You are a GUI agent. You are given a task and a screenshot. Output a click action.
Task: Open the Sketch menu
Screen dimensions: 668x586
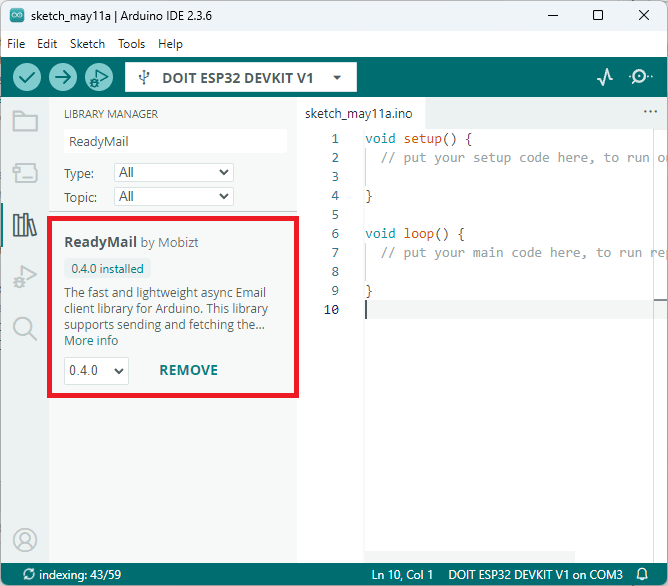click(x=87, y=44)
